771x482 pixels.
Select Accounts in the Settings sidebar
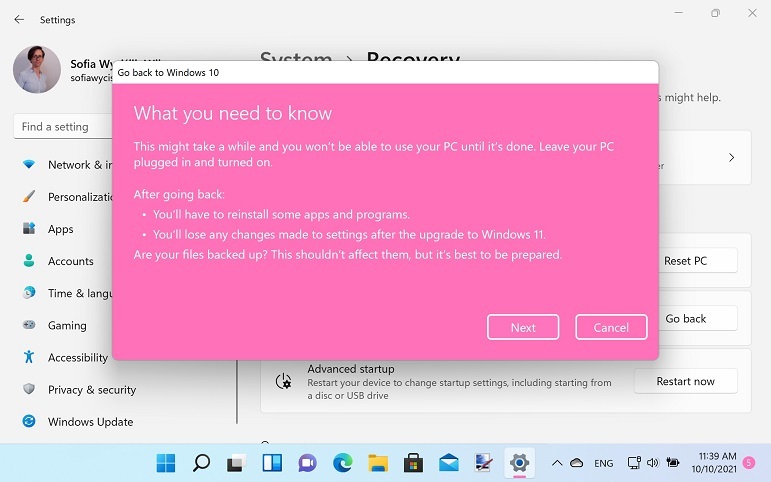(70, 261)
